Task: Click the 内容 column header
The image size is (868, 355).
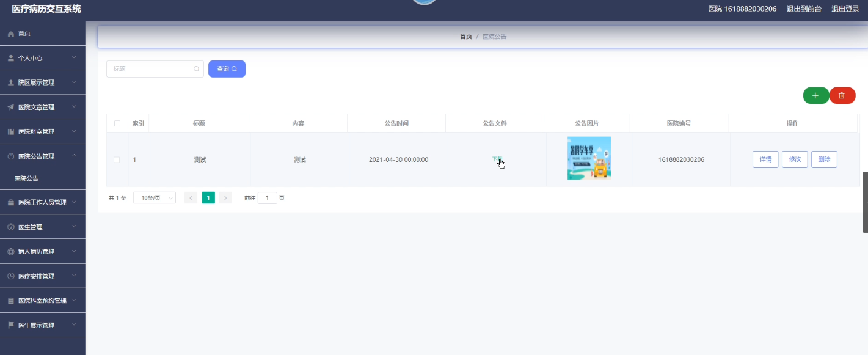Action: pyautogui.click(x=298, y=123)
